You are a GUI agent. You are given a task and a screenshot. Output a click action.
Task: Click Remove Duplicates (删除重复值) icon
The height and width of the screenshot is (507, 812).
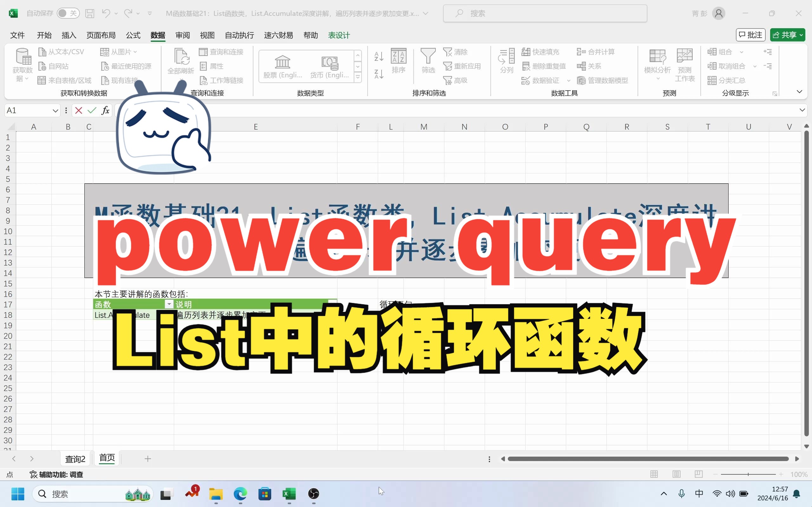526,66
